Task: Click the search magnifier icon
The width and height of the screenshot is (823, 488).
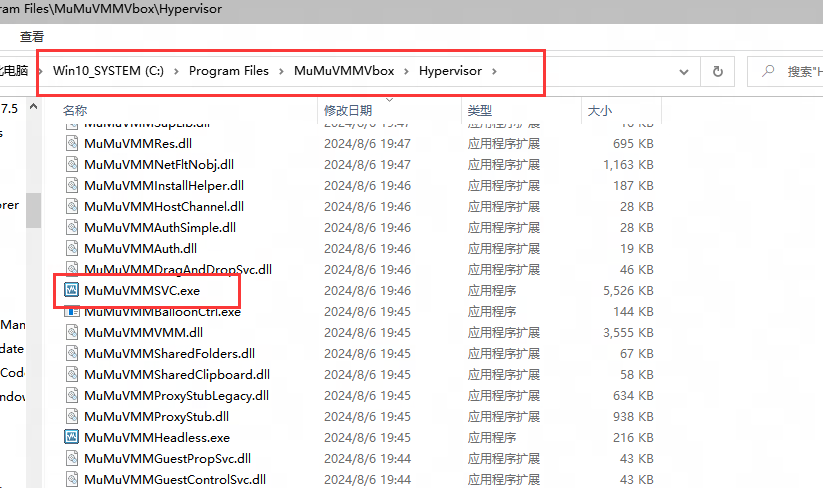Action: pos(768,70)
